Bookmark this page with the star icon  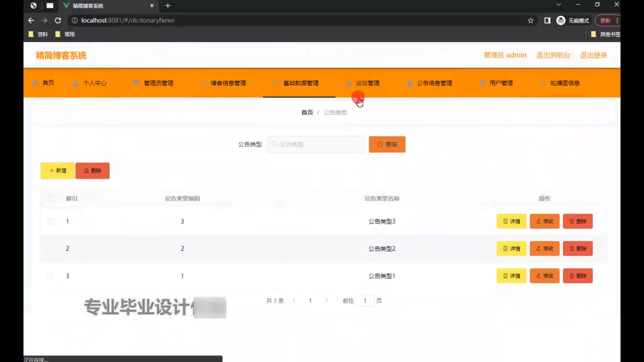530,20
